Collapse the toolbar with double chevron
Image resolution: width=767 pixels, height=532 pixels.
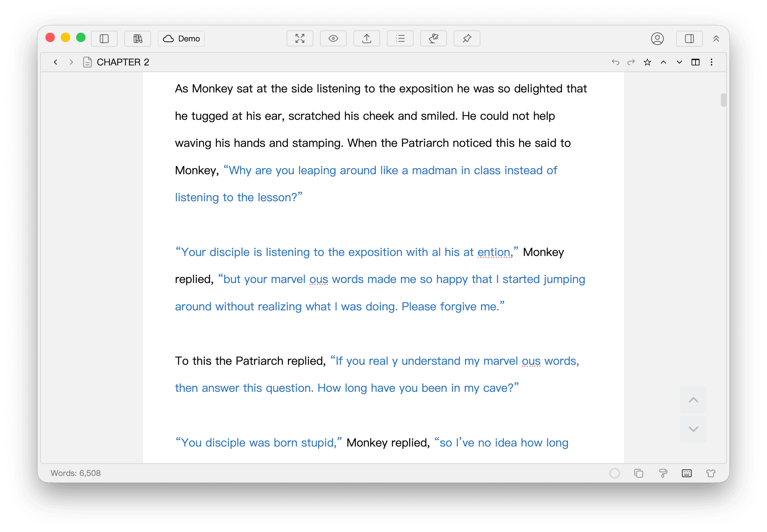click(716, 39)
